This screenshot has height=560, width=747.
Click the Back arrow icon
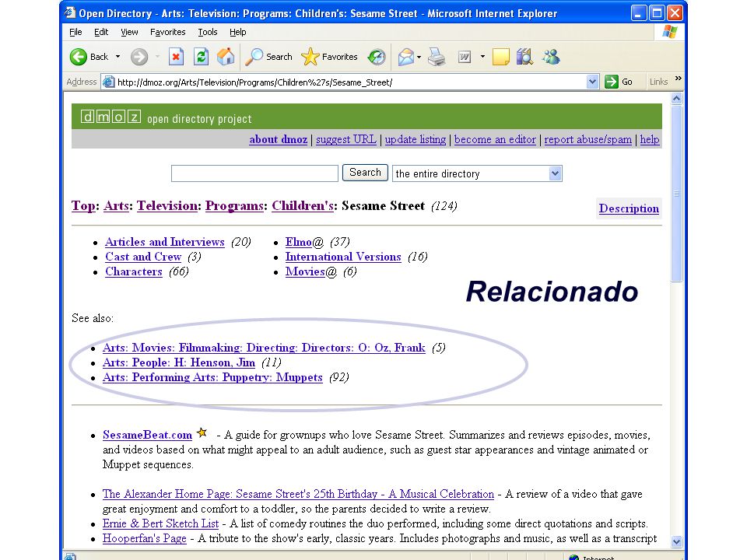78,57
